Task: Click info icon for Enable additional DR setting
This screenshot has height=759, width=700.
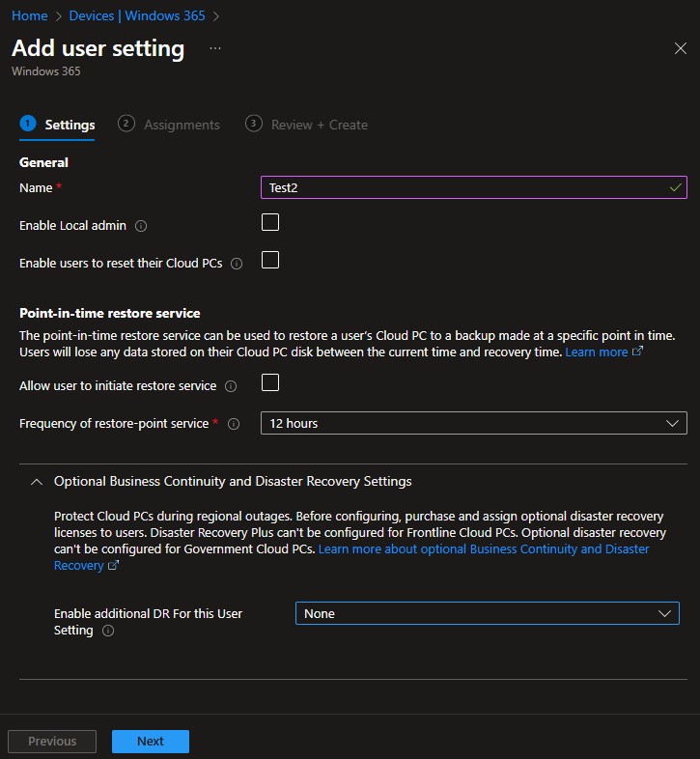Action: point(108,631)
